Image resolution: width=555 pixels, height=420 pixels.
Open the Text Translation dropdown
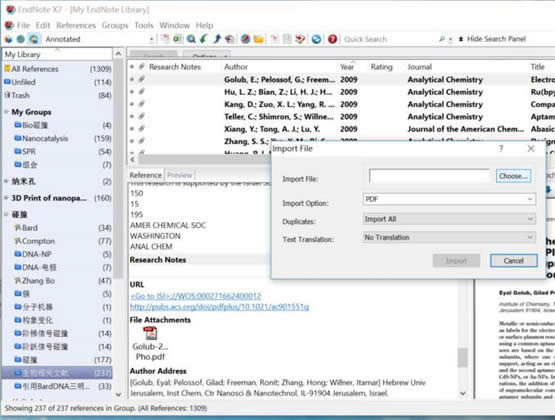coord(449,237)
